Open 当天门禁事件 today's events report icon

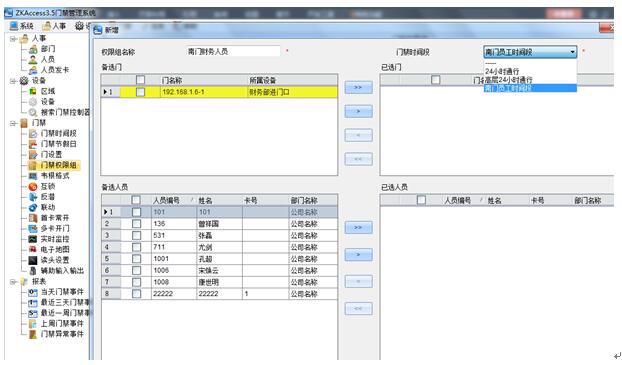click(33, 292)
